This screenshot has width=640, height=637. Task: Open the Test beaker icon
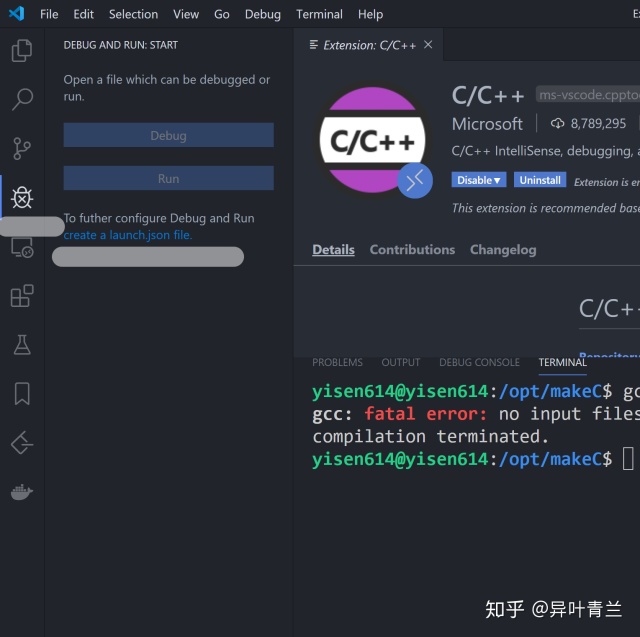[22, 345]
